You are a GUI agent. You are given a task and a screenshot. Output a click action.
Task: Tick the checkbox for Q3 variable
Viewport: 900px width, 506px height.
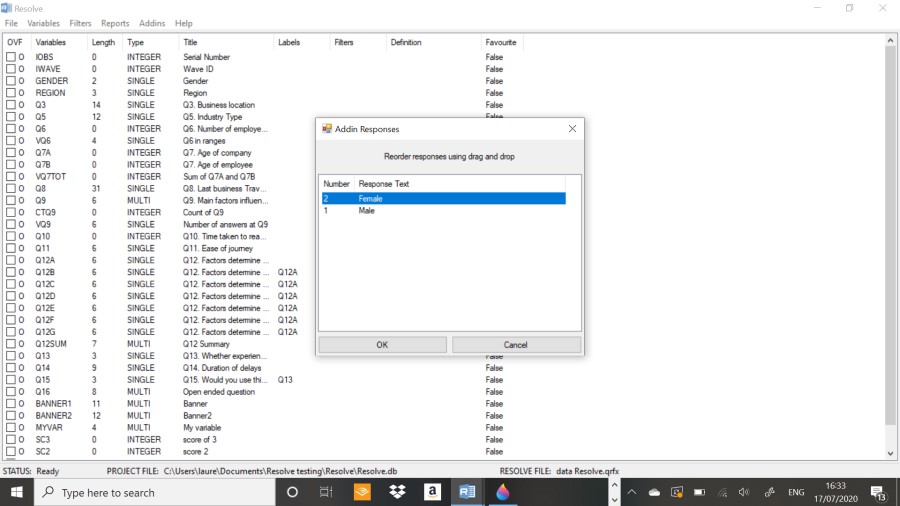pyautogui.click(x=11, y=105)
